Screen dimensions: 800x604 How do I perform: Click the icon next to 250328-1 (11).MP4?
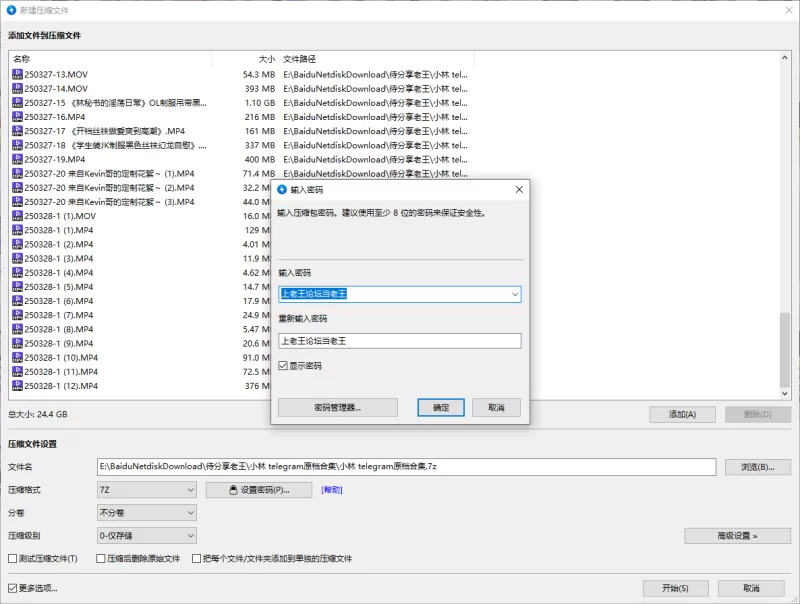pyautogui.click(x=17, y=372)
